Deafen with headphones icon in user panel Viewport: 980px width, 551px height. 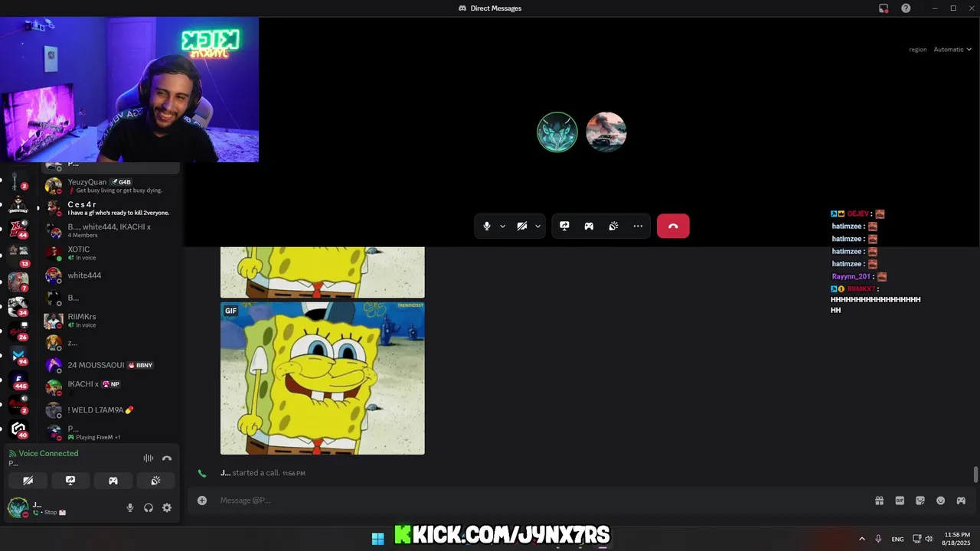(x=149, y=507)
